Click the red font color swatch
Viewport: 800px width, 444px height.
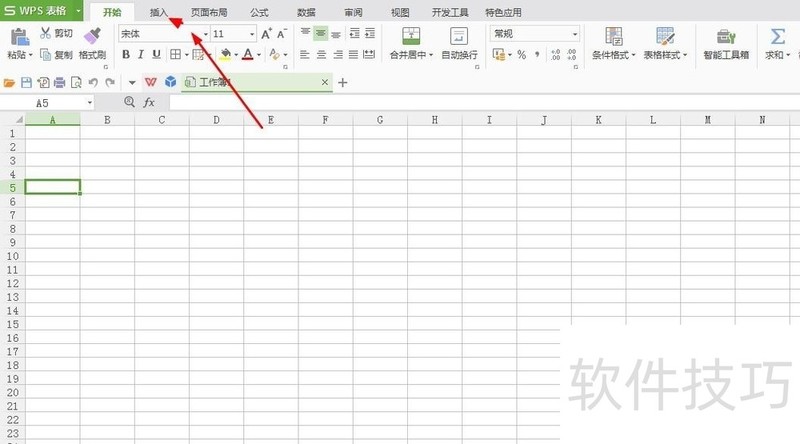(x=248, y=54)
